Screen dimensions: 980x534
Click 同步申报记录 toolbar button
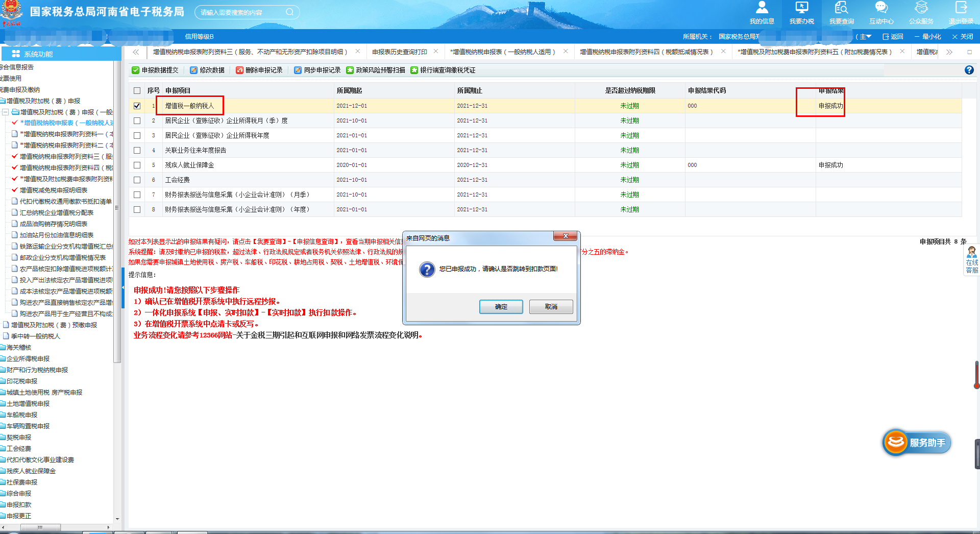point(317,70)
